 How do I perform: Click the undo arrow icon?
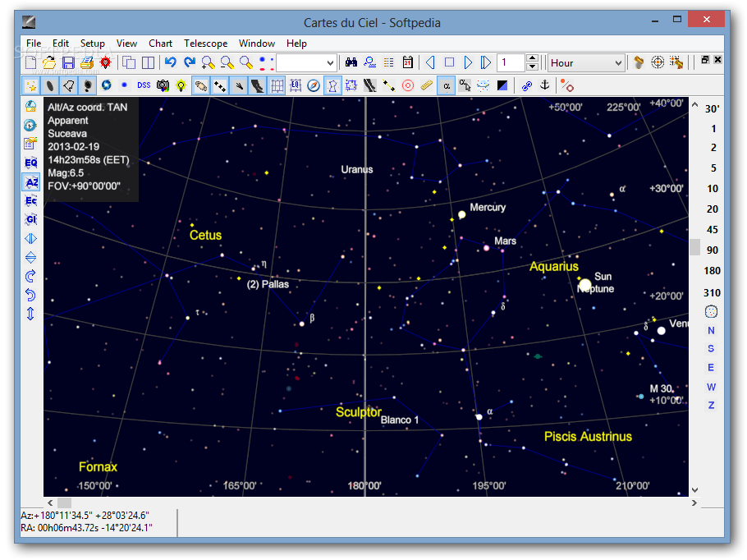[171, 62]
